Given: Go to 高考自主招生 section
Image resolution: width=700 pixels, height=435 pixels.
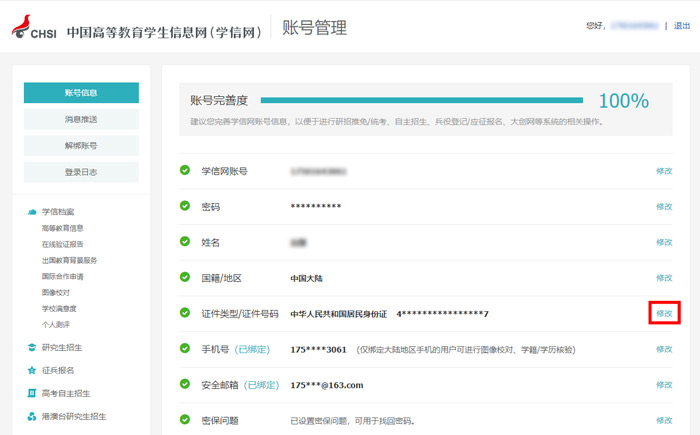Looking at the screenshot, I should tap(66, 393).
